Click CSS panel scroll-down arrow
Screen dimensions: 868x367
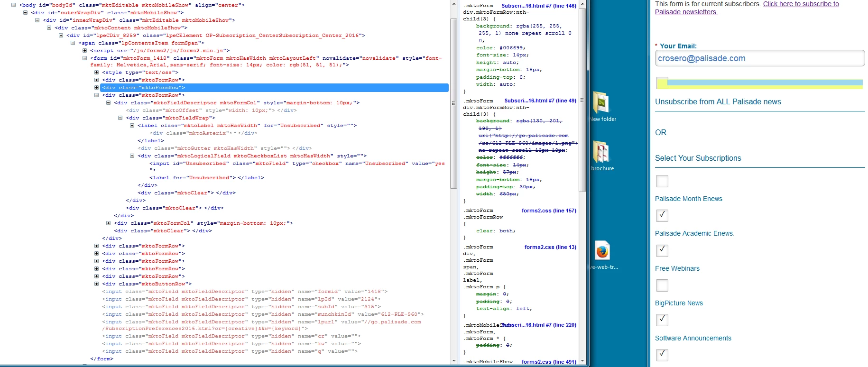click(x=582, y=361)
